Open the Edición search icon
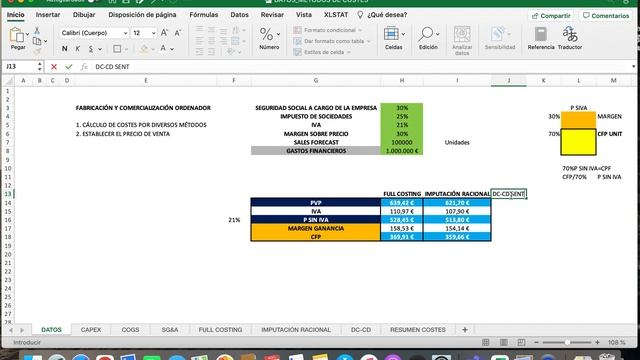640x360 pixels. 426,34
